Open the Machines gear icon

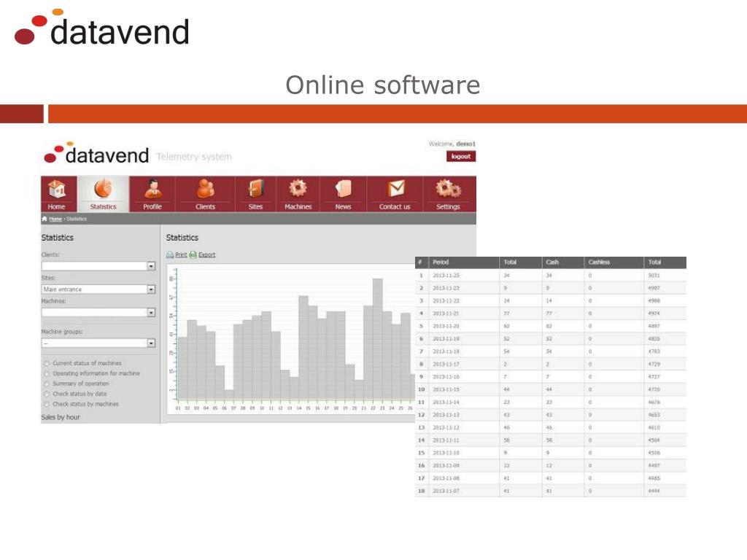[x=298, y=189]
